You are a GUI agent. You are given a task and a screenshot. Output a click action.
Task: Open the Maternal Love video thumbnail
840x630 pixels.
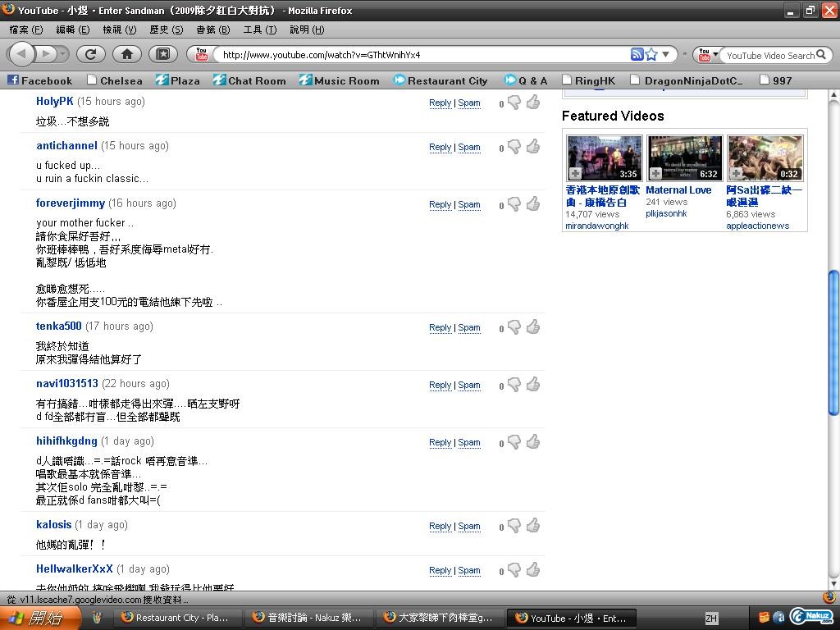(685, 158)
